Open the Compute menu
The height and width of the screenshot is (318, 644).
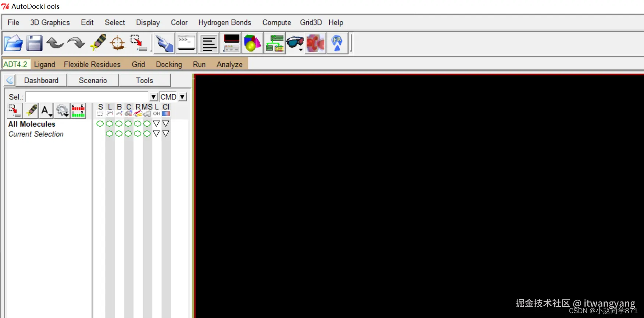click(x=276, y=22)
